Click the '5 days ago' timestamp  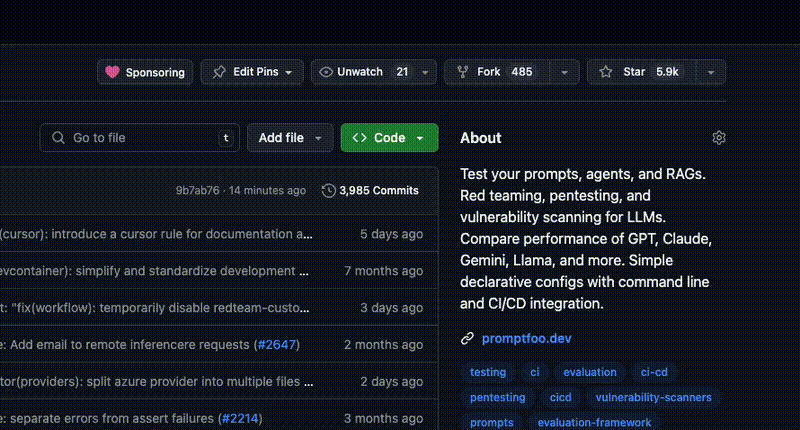[x=392, y=234]
